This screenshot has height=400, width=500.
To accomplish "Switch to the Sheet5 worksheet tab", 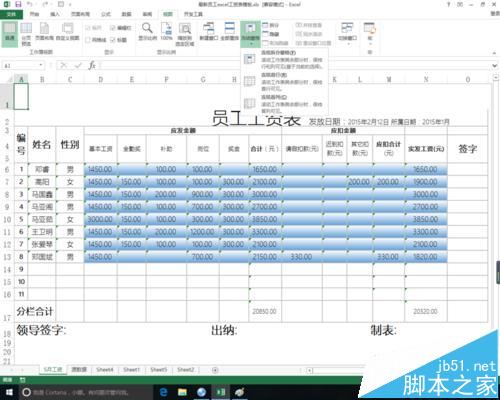I will coord(159,370).
